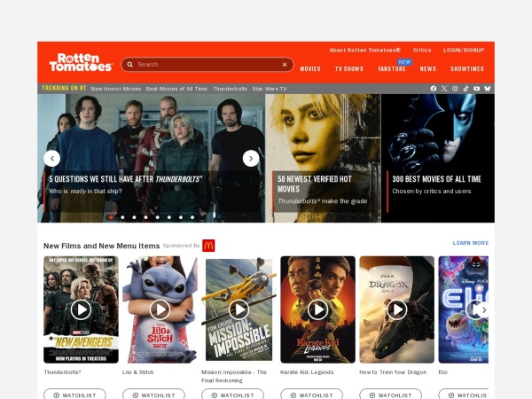Select the fourth carousel dot
The image size is (532, 399).
[x=146, y=217]
